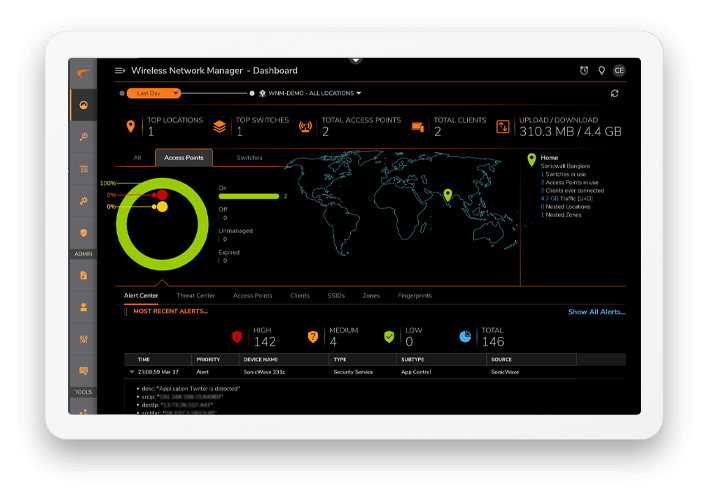Click the green On status bar
The height and width of the screenshot is (499, 709).
tap(248, 196)
